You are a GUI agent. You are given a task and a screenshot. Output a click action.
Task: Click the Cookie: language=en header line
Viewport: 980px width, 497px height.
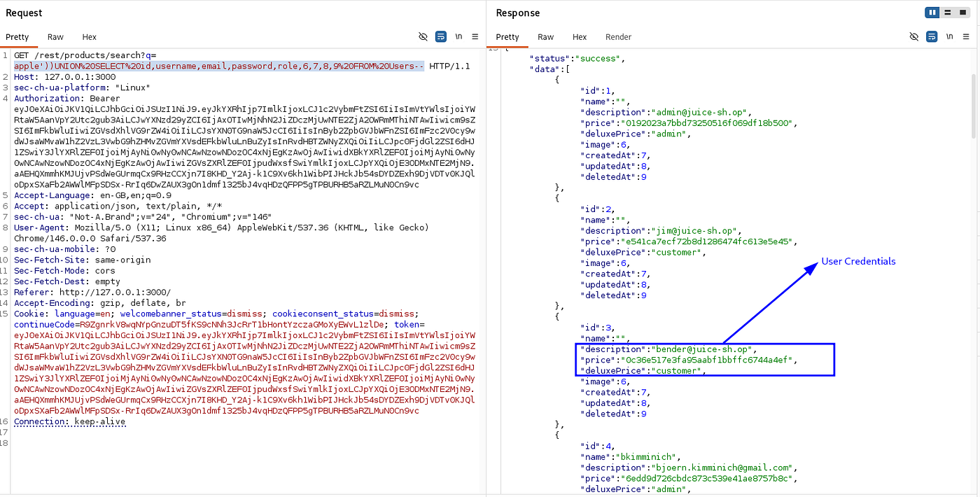216,314
